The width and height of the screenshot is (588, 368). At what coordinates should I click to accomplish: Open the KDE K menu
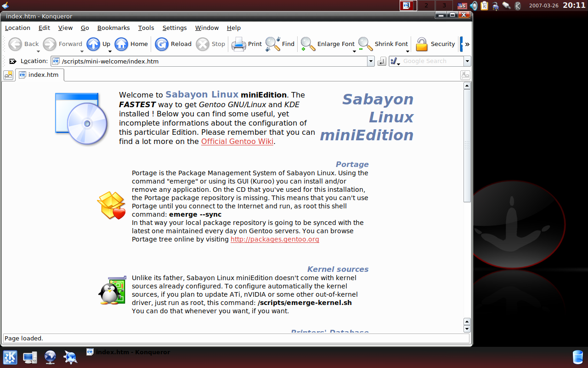(10, 357)
